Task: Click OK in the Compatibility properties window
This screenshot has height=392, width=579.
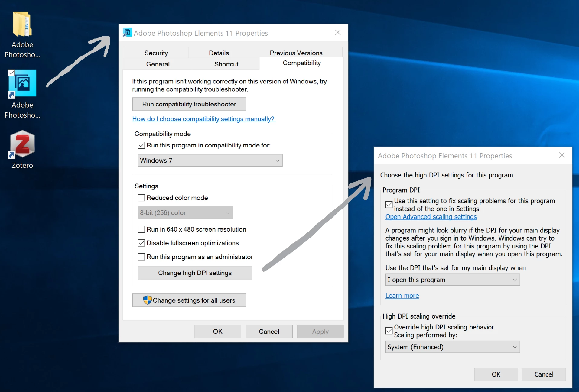Action: tap(218, 332)
